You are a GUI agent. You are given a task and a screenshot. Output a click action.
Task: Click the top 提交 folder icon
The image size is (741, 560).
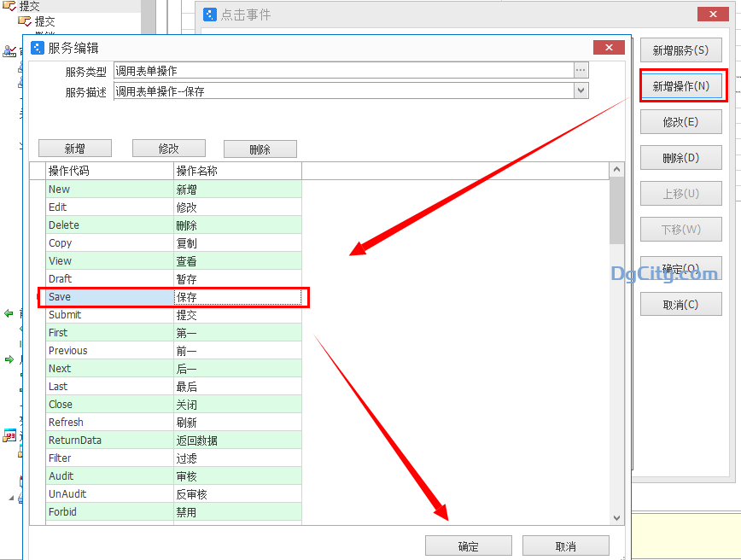(8, 6)
